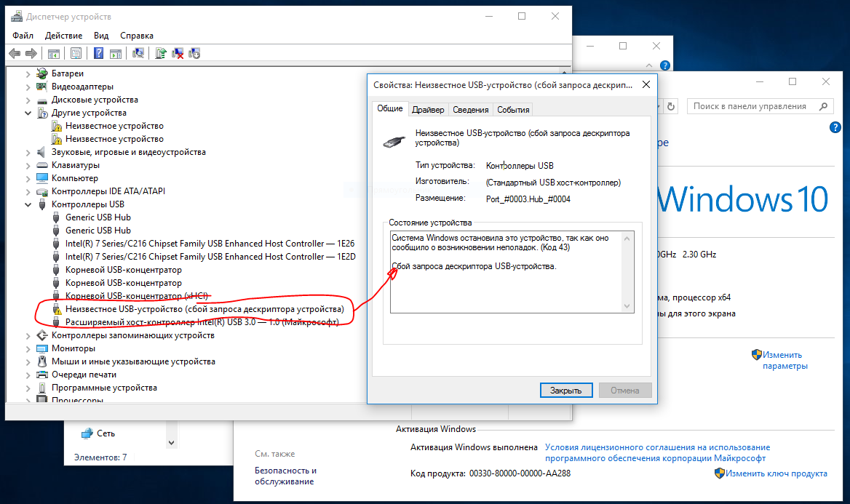Click the Back arrow in Device Manager toolbar
The width and height of the screenshot is (850, 504).
tap(15, 53)
